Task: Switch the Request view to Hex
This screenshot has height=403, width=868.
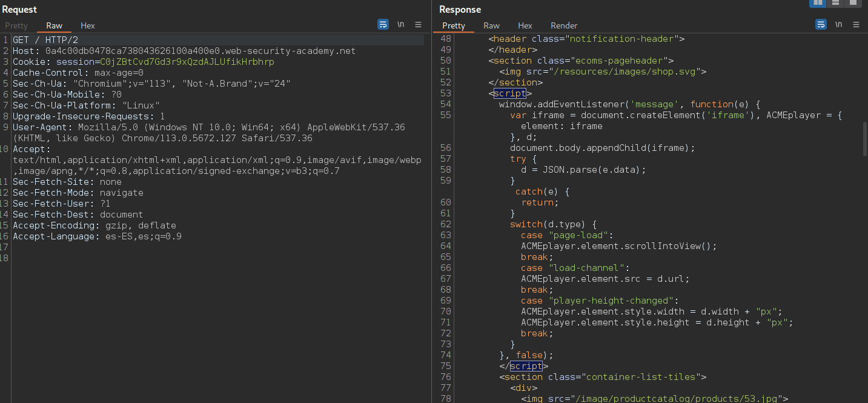Action: pos(87,25)
